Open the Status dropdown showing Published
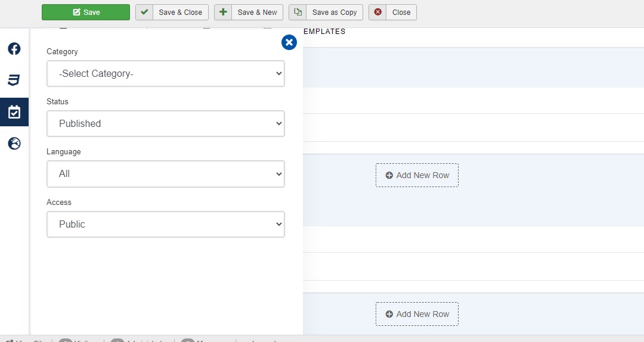This screenshot has width=644, height=342. (166, 124)
